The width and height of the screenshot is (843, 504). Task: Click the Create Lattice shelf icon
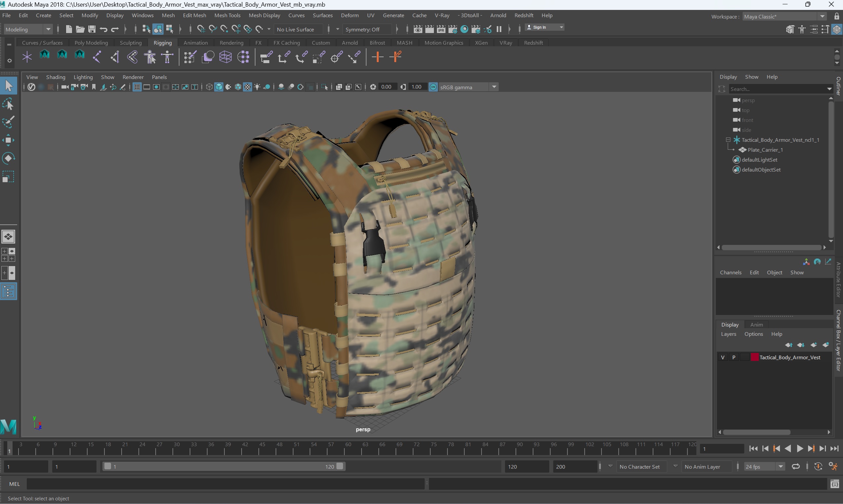[225, 57]
